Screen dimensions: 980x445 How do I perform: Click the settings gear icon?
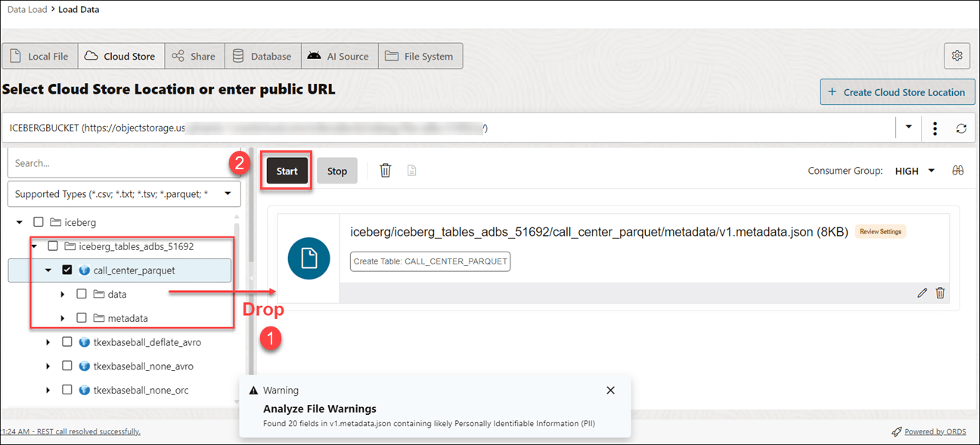pyautogui.click(x=957, y=56)
